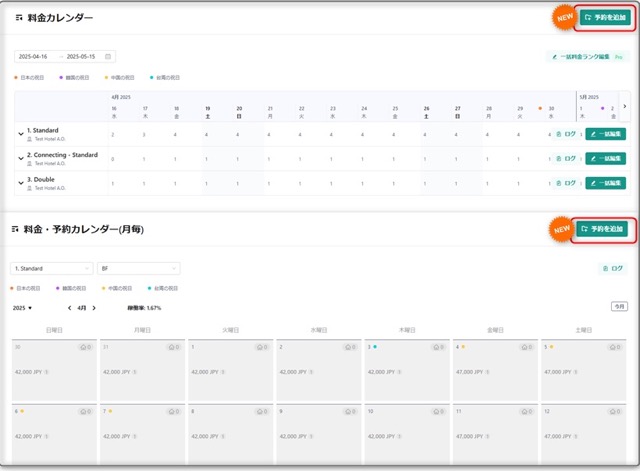Image resolution: width=640 pixels, height=471 pixels.
Task: Click the house occupancy badge in the day 31 cell
Action: pyautogui.click(x=174, y=347)
